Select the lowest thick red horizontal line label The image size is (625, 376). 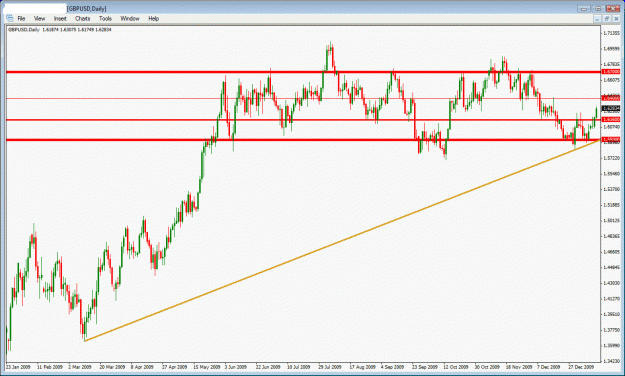point(611,140)
